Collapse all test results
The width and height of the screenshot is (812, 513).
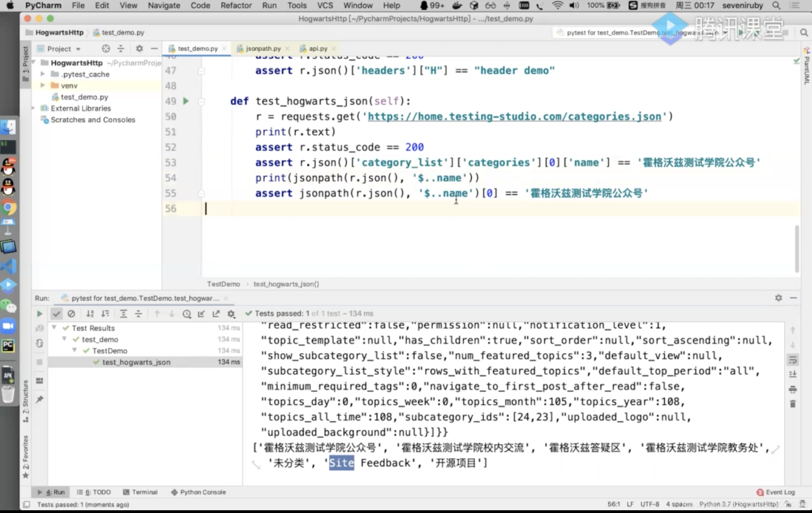pyautogui.click(x=138, y=313)
